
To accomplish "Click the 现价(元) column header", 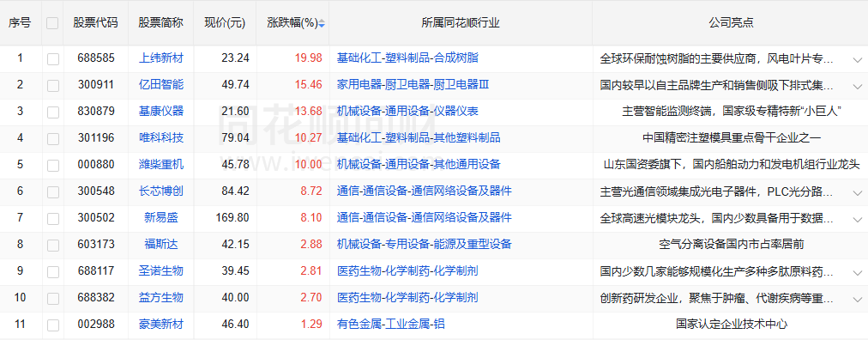I will coord(225,23).
